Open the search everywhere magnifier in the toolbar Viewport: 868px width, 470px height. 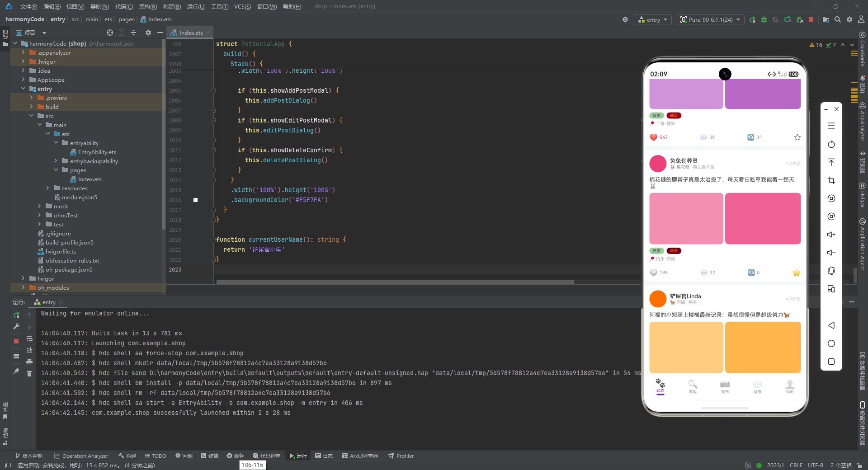838,19
